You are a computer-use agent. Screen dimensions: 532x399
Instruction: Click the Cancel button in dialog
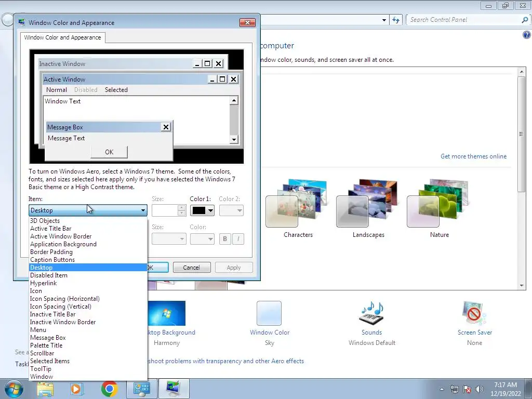tap(192, 268)
